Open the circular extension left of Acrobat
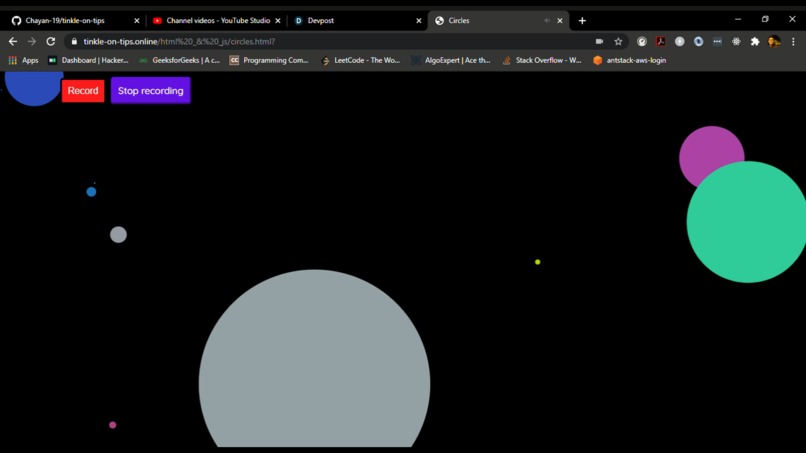806x453 pixels. pyautogui.click(x=642, y=42)
